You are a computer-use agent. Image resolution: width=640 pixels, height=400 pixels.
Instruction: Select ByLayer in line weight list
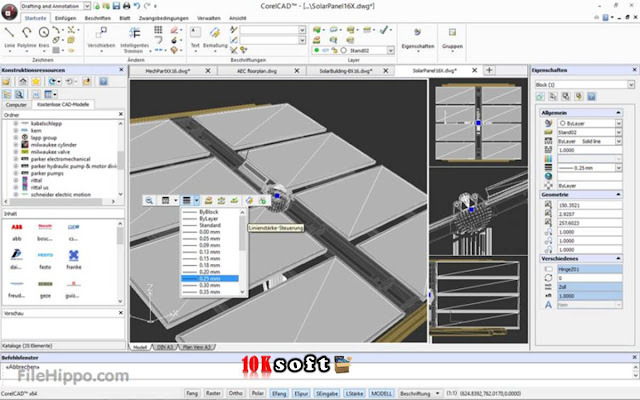pos(209,218)
